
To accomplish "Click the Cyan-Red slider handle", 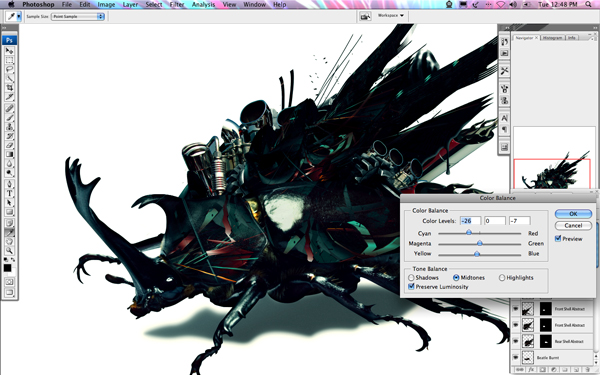I will click(469, 232).
